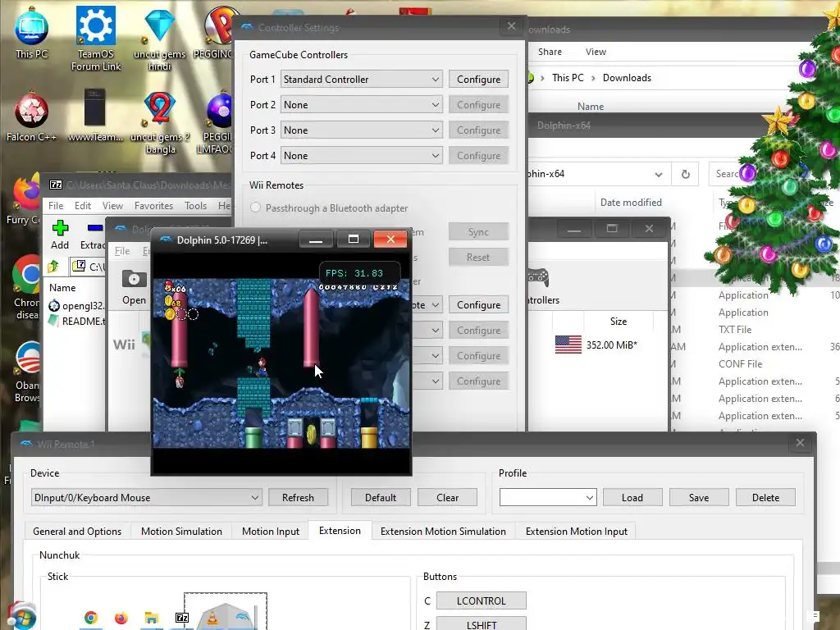Save the controller profile
Image resolution: width=840 pixels, height=630 pixels.
click(x=699, y=498)
